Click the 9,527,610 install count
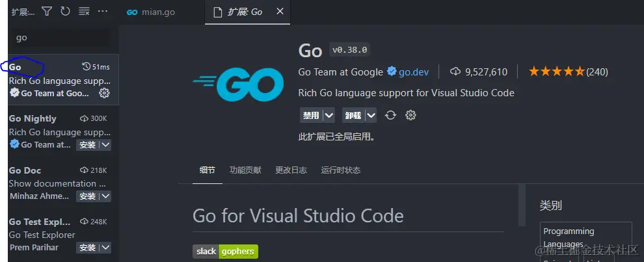Image resolution: width=644 pixels, height=262 pixels. pos(479,72)
